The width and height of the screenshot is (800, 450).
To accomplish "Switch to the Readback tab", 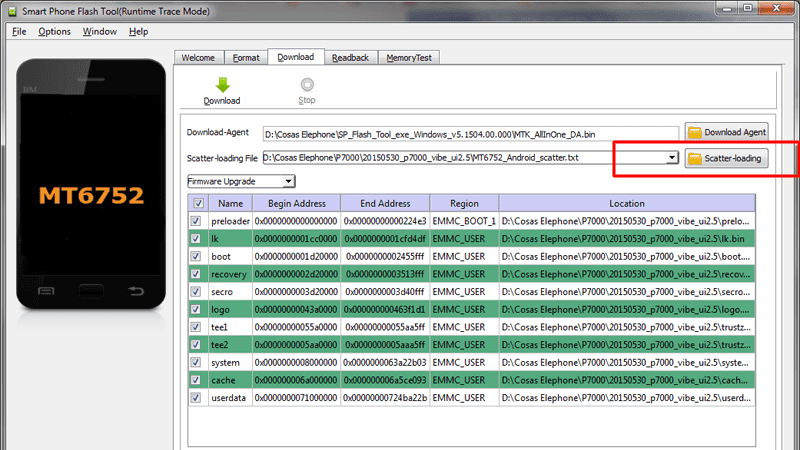I will (x=351, y=58).
